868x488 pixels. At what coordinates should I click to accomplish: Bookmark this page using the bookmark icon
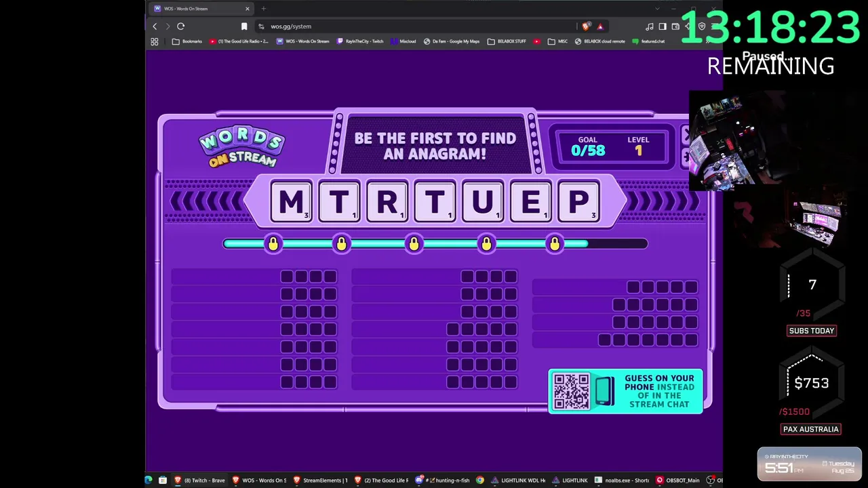244,26
